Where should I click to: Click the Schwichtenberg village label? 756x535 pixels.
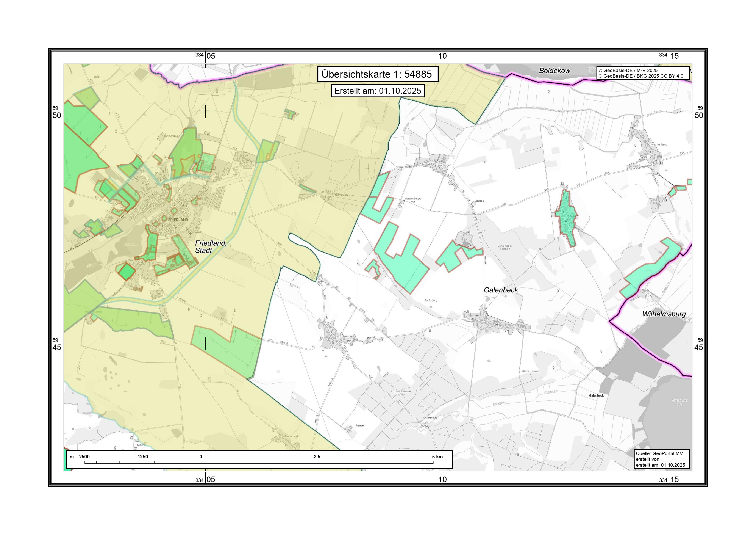657,145
